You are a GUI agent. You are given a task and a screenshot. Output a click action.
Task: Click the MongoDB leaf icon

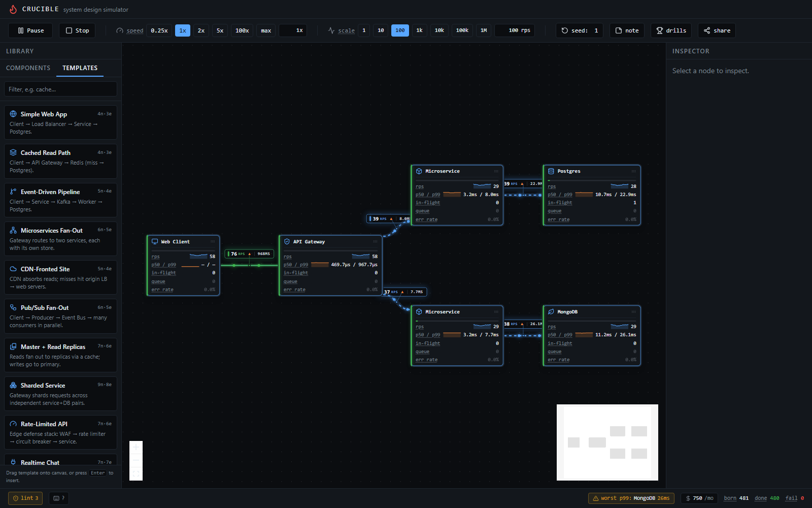click(551, 312)
